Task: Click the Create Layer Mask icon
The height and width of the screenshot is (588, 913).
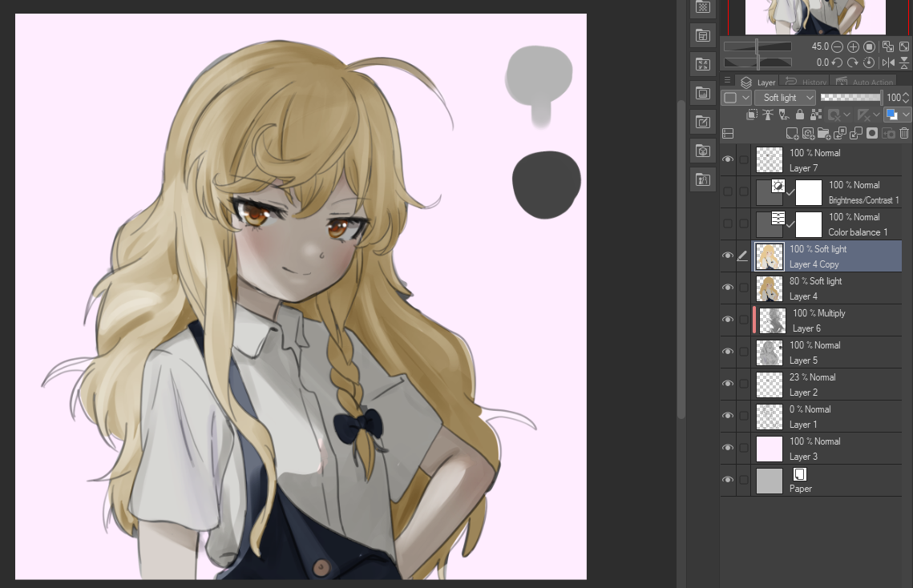Action: (x=872, y=134)
